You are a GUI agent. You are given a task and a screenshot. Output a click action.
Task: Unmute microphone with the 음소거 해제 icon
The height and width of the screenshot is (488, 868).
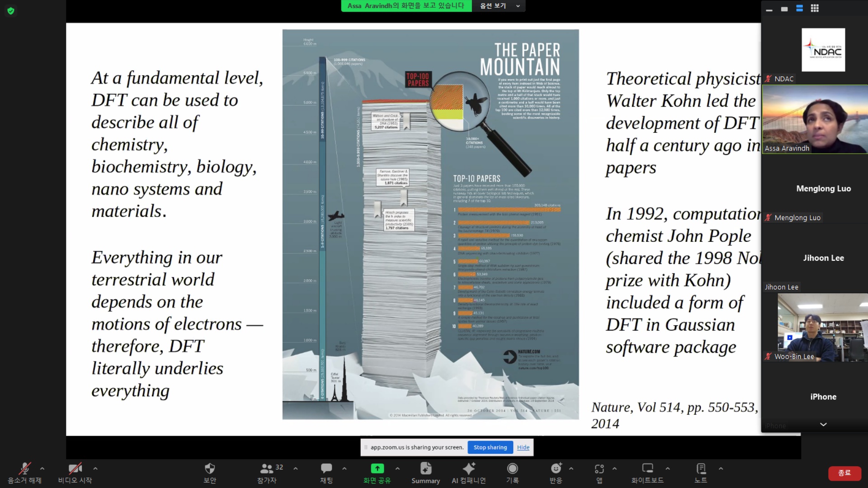(24, 469)
